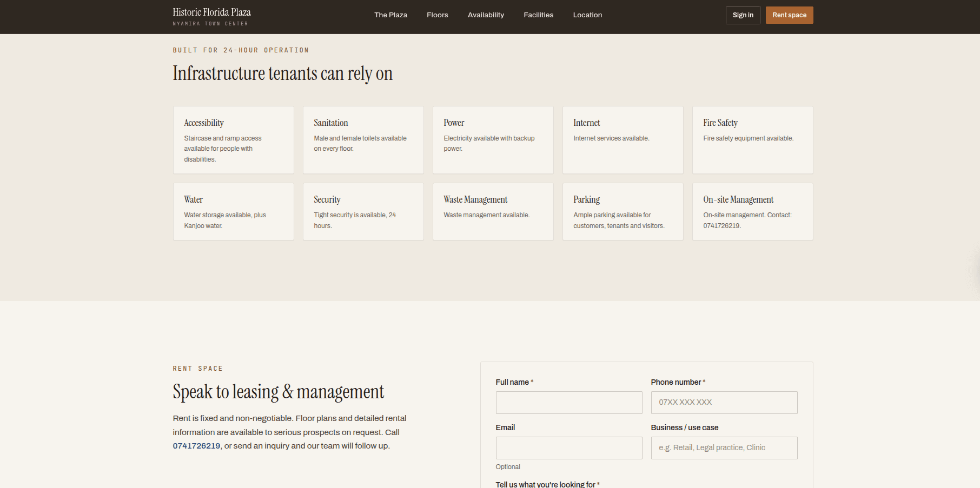Click 'Ample parking available' description

click(619, 220)
